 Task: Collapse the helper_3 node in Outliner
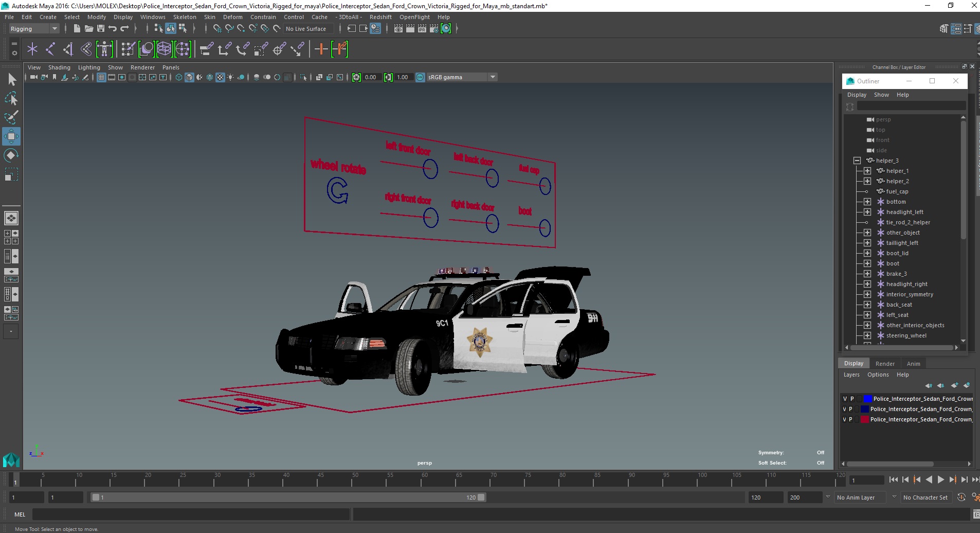[x=857, y=161]
